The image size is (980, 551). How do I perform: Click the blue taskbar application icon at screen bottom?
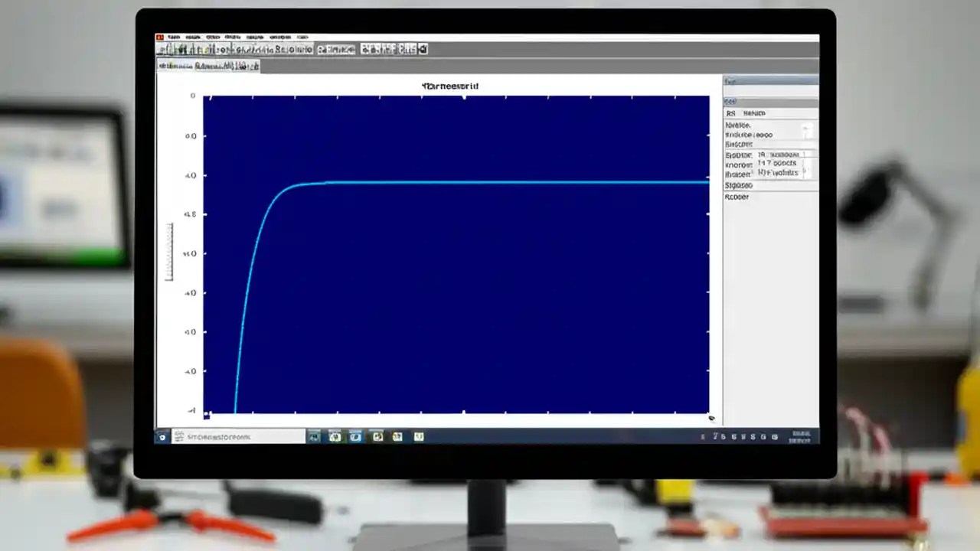[x=354, y=436]
